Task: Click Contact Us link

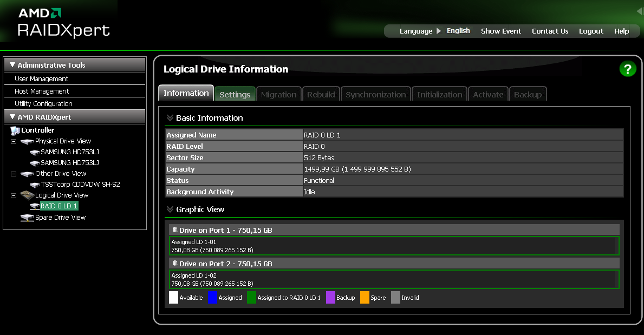Action: tap(550, 31)
